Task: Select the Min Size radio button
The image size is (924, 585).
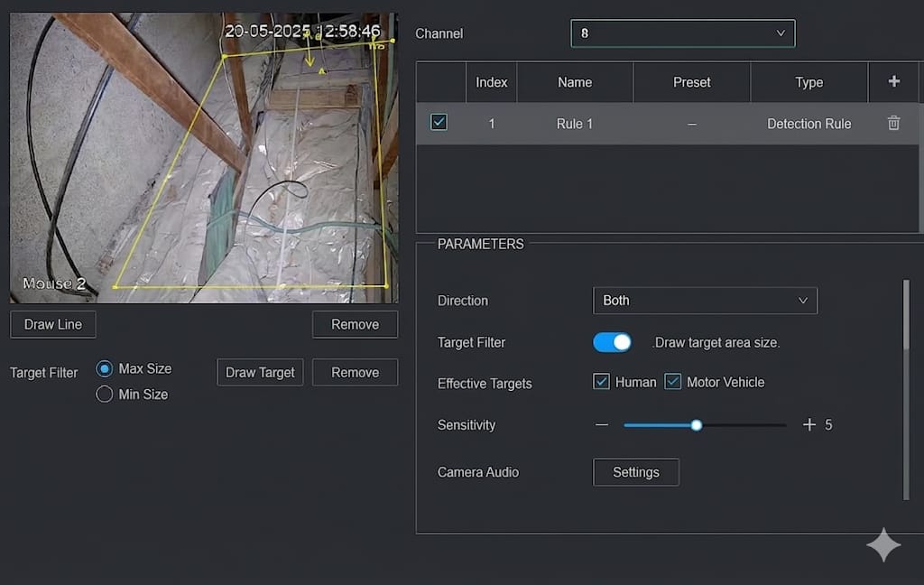Action: click(104, 394)
